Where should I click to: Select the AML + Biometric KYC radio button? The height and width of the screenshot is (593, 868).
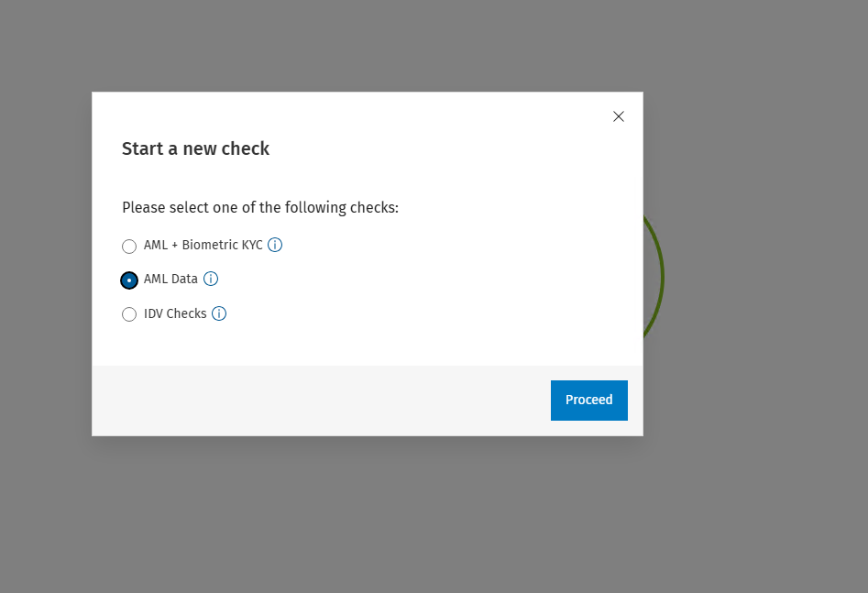click(x=129, y=246)
